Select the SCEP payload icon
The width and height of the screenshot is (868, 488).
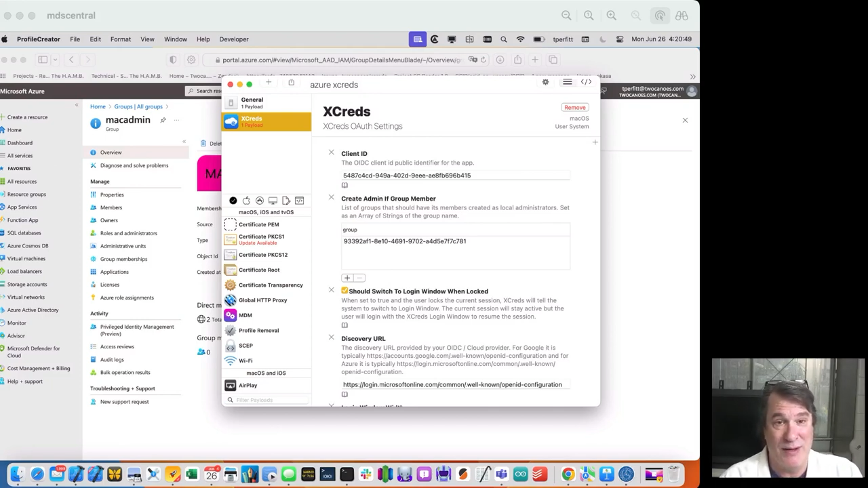point(231,346)
